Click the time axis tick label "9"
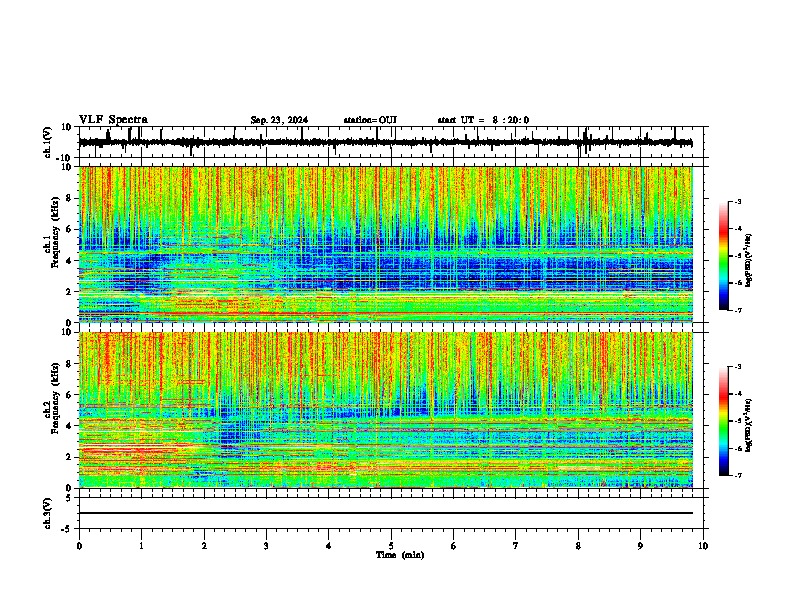 click(640, 546)
